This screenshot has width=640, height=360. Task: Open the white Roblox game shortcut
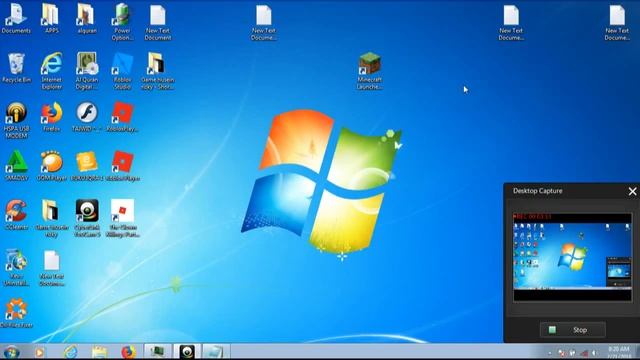[122, 218]
